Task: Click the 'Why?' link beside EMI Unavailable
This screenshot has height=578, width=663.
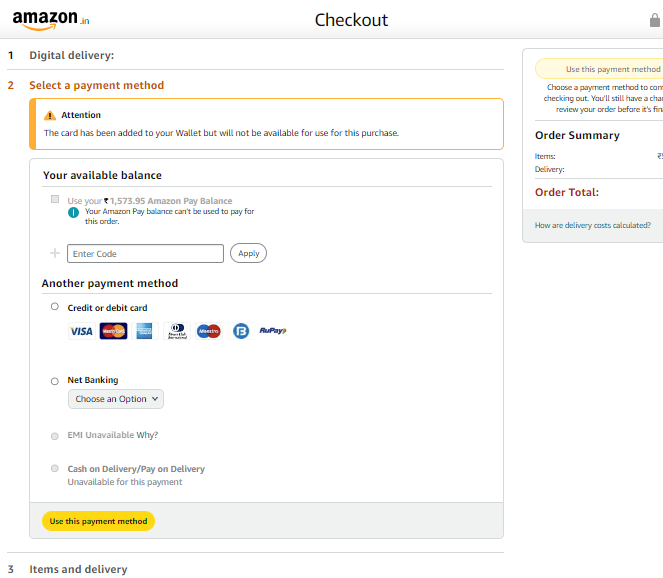Action: (147, 435)
